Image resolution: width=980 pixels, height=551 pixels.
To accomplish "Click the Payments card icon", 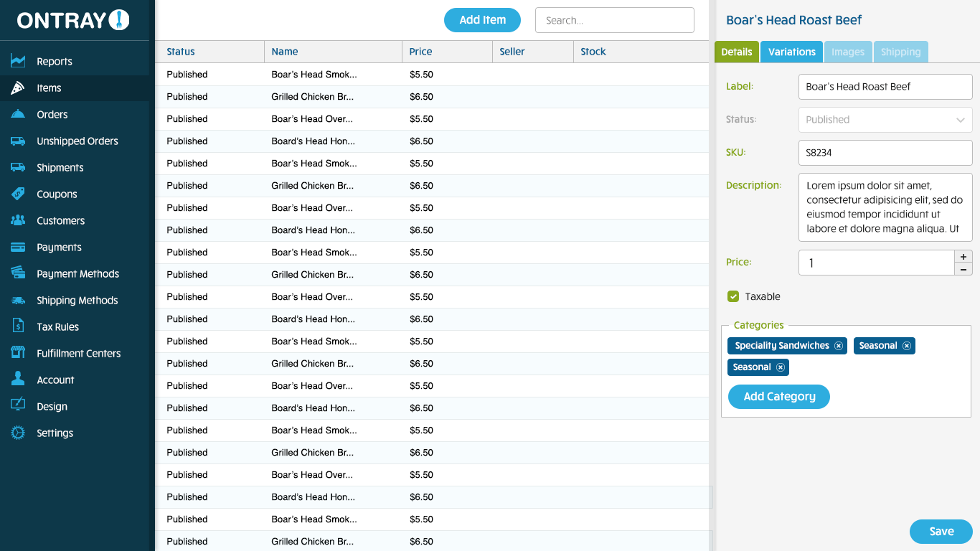I will coord(18,247).
